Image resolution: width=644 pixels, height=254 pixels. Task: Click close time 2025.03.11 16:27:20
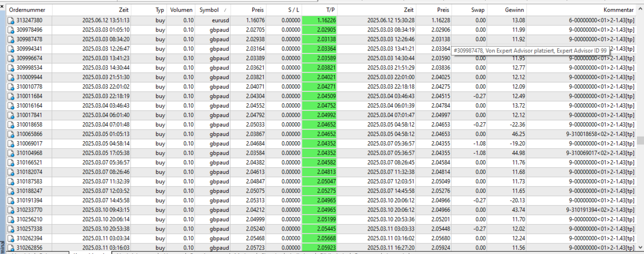tap(390, 248)
